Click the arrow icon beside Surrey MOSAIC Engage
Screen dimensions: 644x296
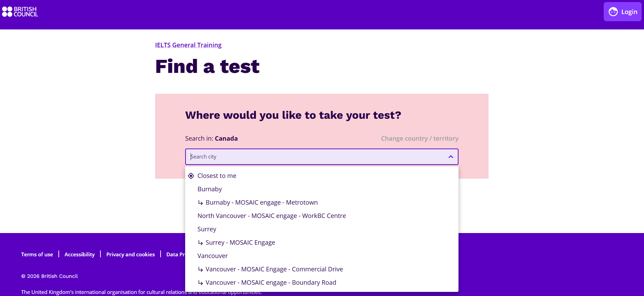tap(201, 243)
